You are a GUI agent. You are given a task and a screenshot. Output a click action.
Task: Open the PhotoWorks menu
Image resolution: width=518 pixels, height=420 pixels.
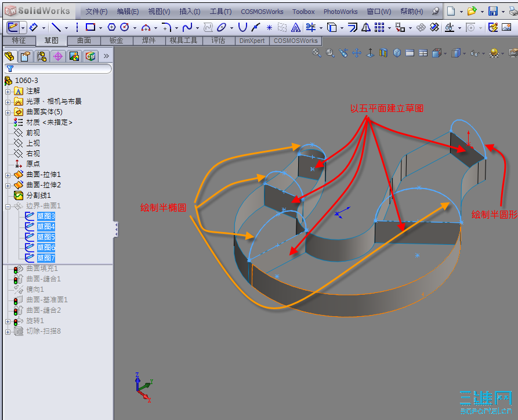click(340, 12)
